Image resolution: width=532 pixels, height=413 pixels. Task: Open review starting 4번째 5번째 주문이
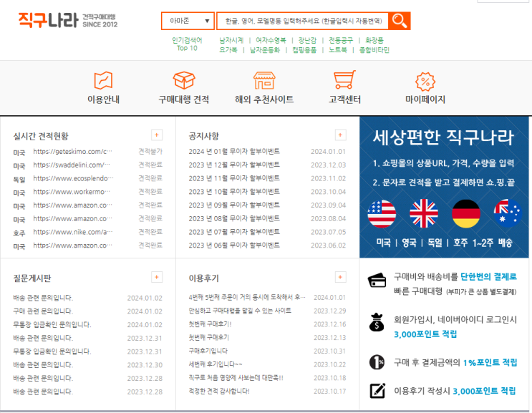pos(247,298)
